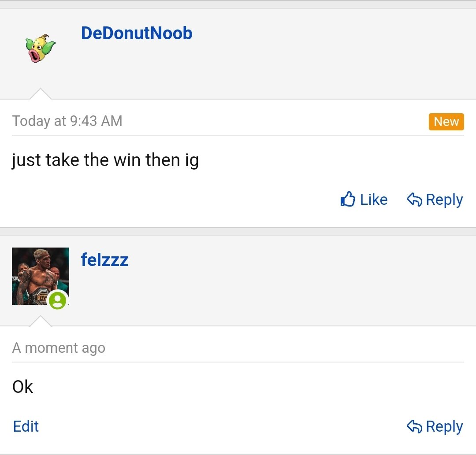
Task: Click the message text 'just take the win then ig'
Action: (105, 160)
